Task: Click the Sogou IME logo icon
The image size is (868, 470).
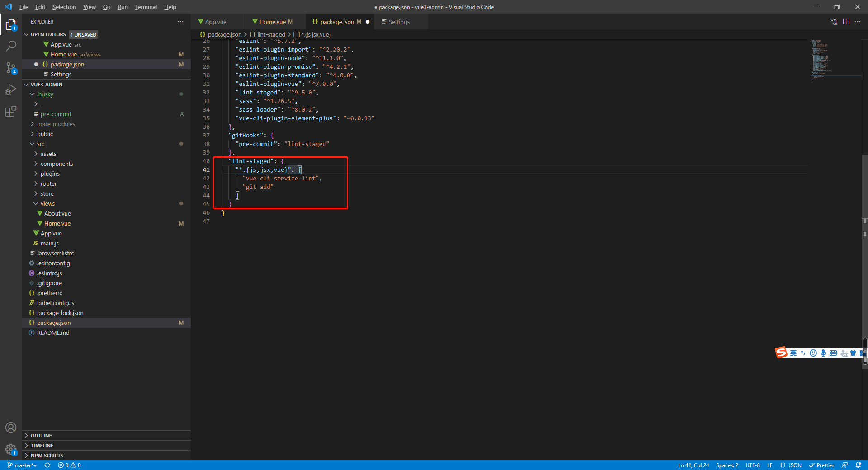Action: tap(781, 352)
